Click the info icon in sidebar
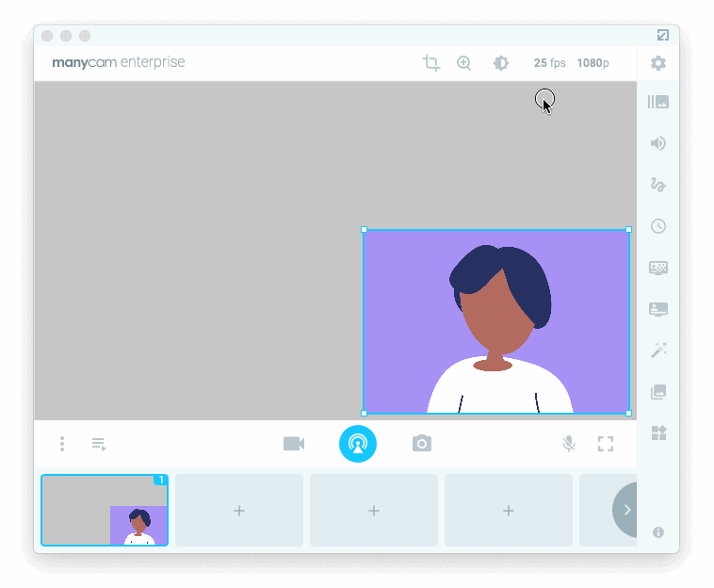This screenshot has height=588, width=714. (658, 532)
